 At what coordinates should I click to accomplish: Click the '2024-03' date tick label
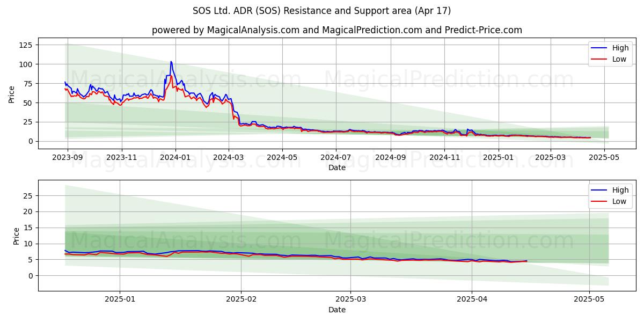[228, 157]
